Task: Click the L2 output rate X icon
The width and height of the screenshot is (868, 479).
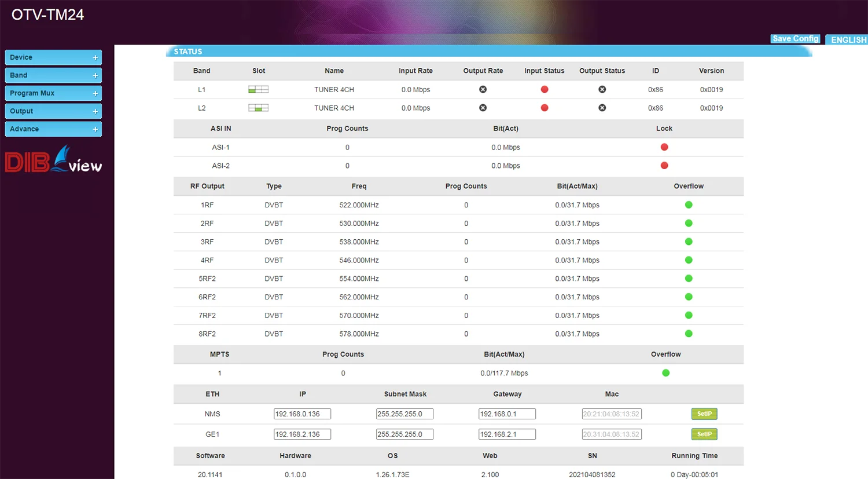Action: click(x=483, y=108)
